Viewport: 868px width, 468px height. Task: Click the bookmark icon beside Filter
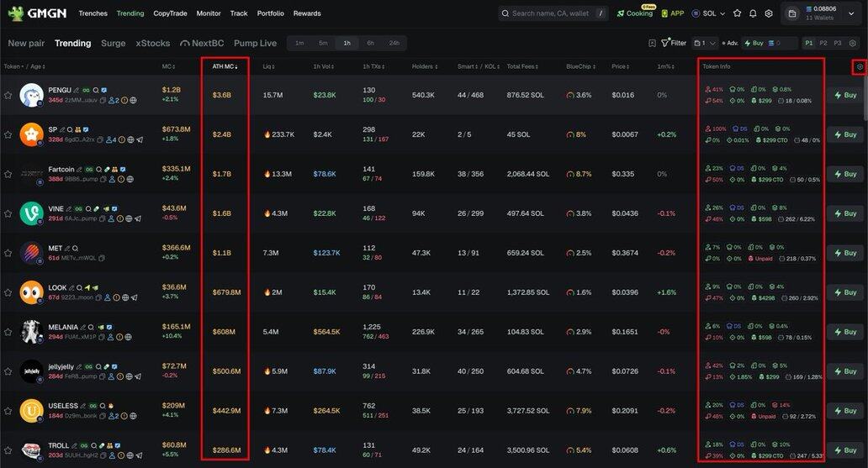click(x=652, y=43)
